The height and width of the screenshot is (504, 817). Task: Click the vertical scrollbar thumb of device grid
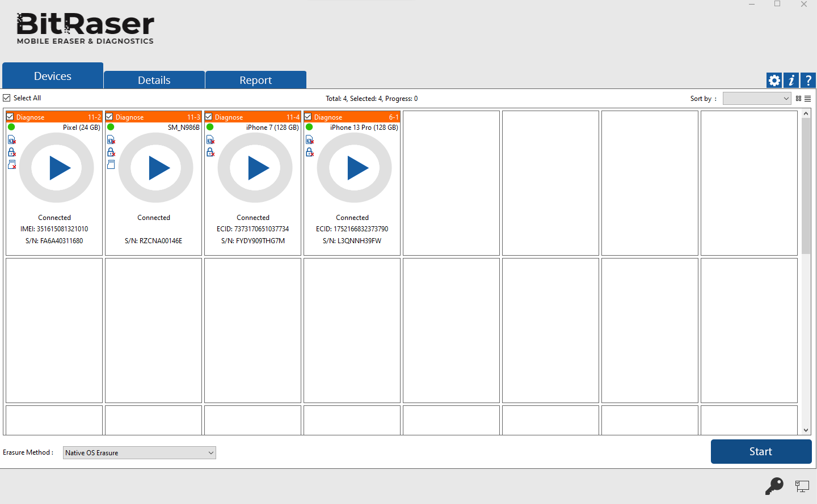tap(806, 186)
